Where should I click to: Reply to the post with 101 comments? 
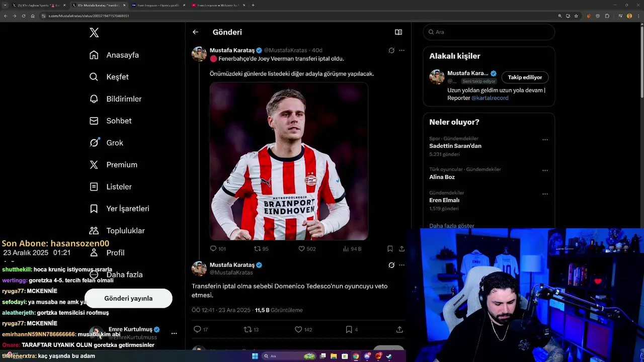tap(218, 249)
